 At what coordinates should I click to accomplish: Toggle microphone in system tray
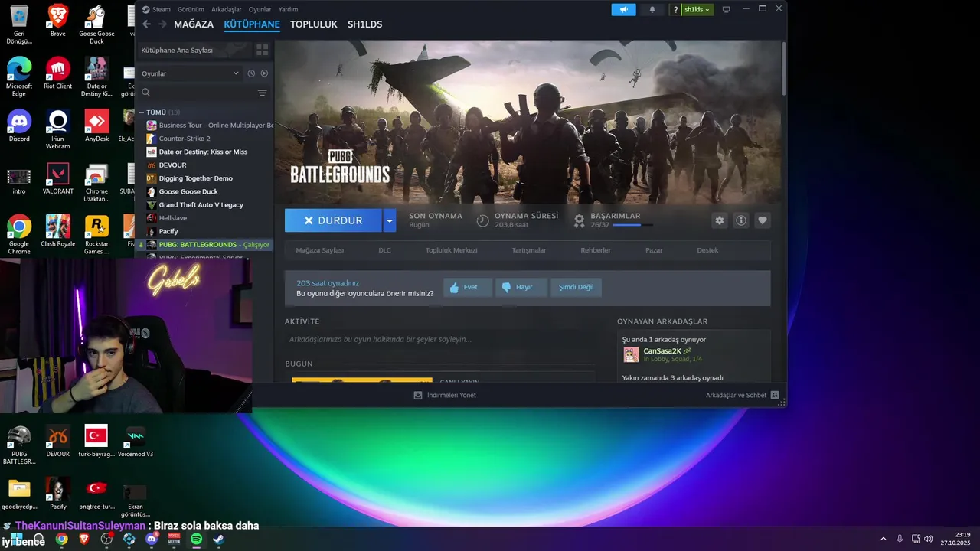900,539
